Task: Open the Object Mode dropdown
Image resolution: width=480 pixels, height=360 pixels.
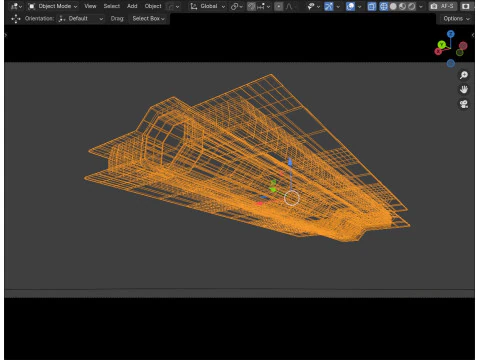Action: pos(53,6)
